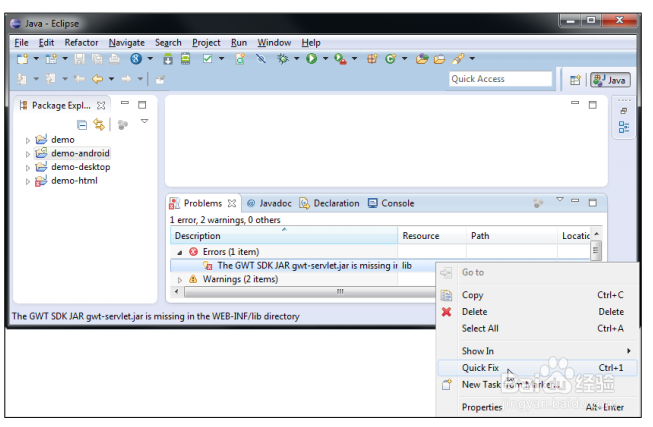Open the dropdown next to New wizard icon

point(36,59)
